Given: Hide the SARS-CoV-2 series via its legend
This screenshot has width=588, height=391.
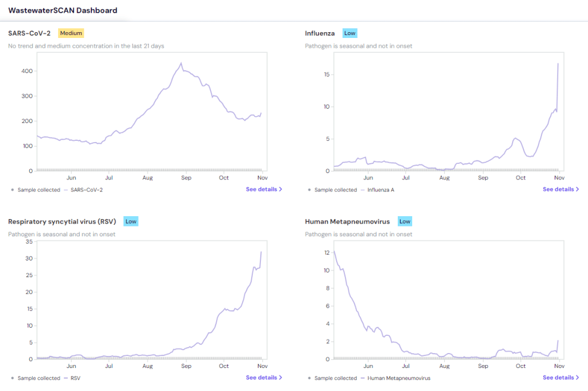Looking at the screenshot, I should click(x=86, y=190).
